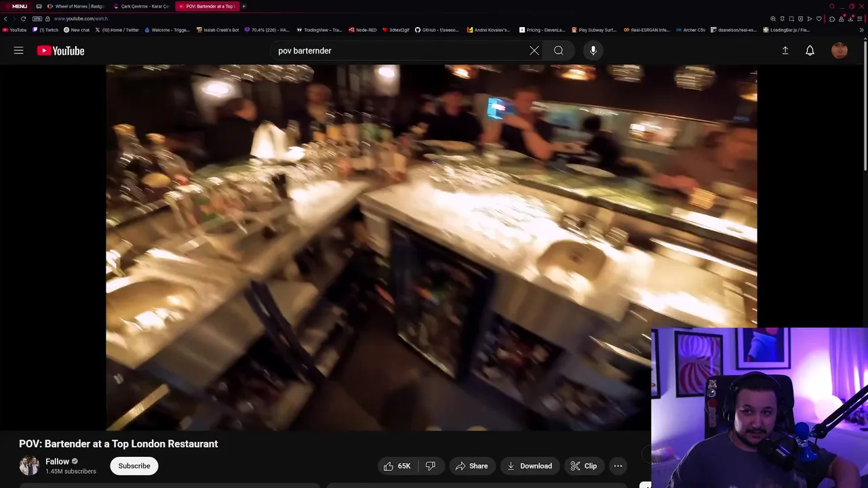Clear the search text with the X
The image size is (868, 488).
(x=534, y=51)
